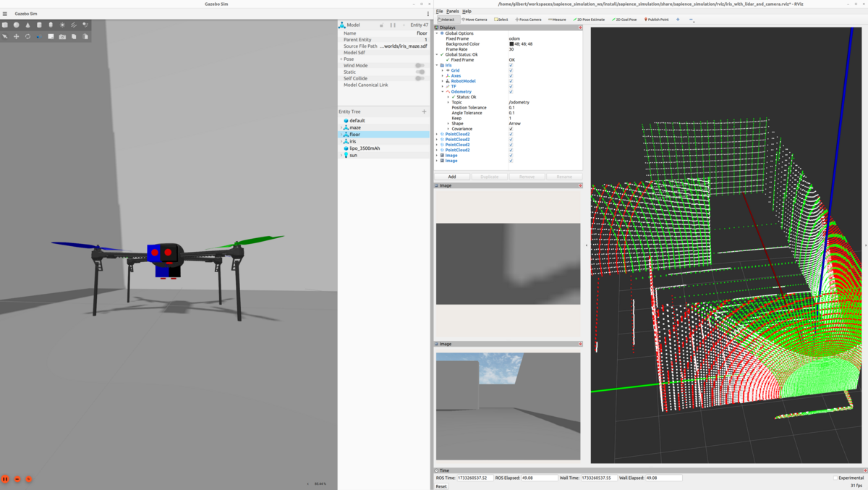Choose the 2D Goal Pose tool

tap(624, 20)
